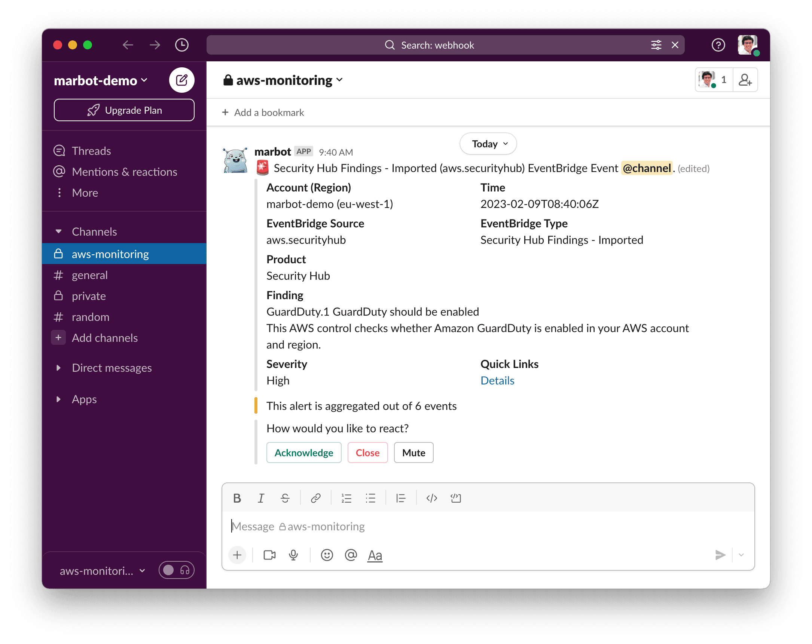Go forward with the right arrow
Image resolution: width=812 pixels, height=644 pixels.
pos(155,45)
